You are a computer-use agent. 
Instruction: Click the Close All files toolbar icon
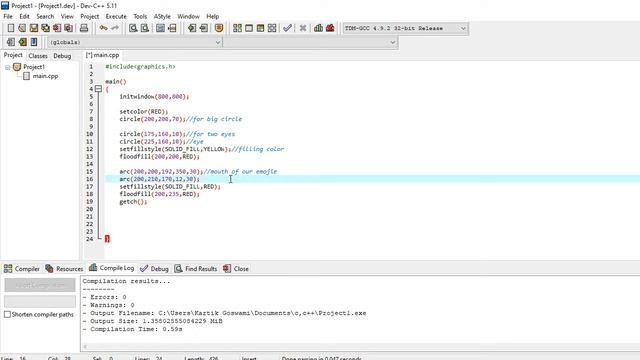(69, 28)
